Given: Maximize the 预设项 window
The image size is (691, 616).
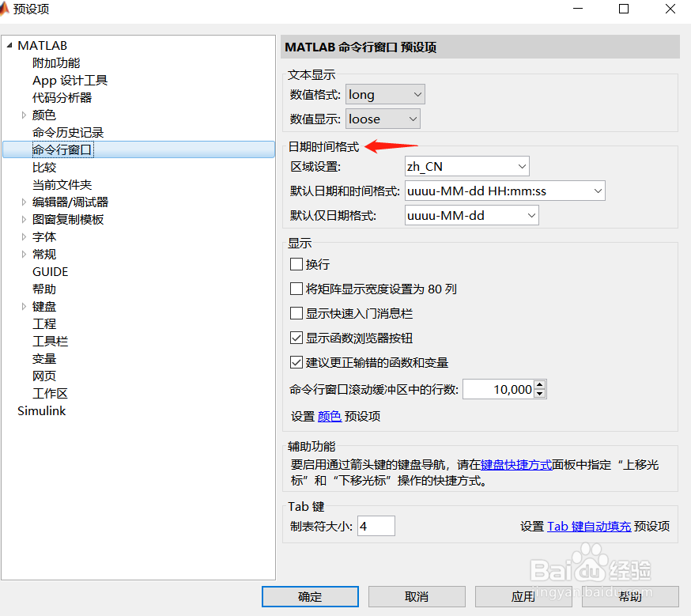Looking at the screenshot, I should [x=624, y=9].
